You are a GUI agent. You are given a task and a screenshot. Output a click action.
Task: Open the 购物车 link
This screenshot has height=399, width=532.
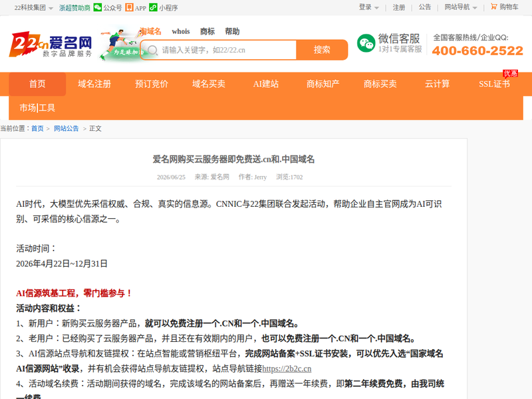(509, 7)
